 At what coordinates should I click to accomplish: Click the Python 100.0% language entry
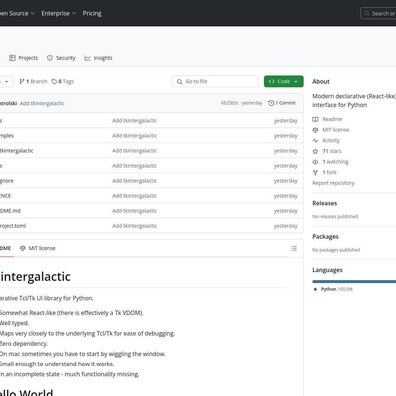point(334,289)
